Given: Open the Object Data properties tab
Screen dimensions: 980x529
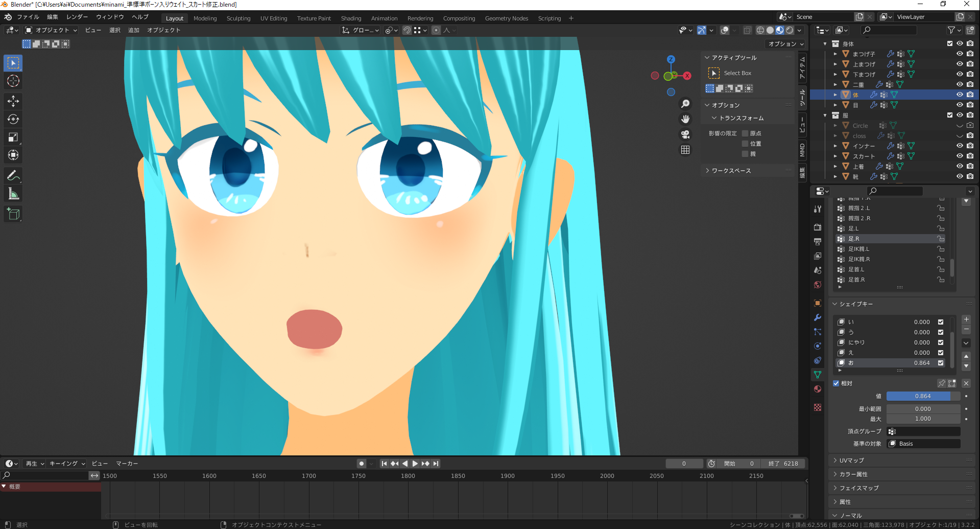Looking at the screenshot, I should click(818, 375).
